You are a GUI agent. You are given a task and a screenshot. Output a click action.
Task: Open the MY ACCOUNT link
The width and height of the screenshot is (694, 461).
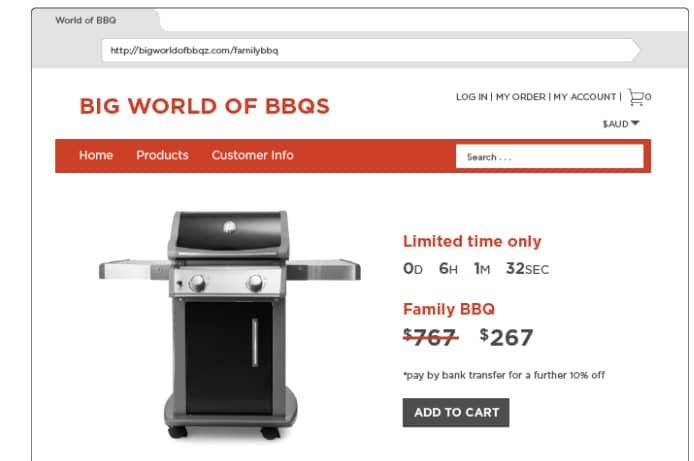click(x=585, y=97)
